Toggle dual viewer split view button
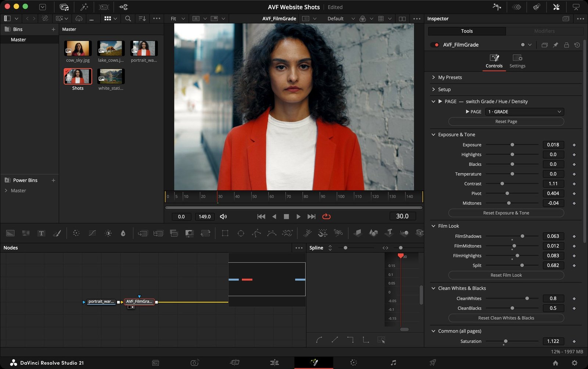This screenshot has width=588, height=369. pyautogui.click(x=402, y=18)
